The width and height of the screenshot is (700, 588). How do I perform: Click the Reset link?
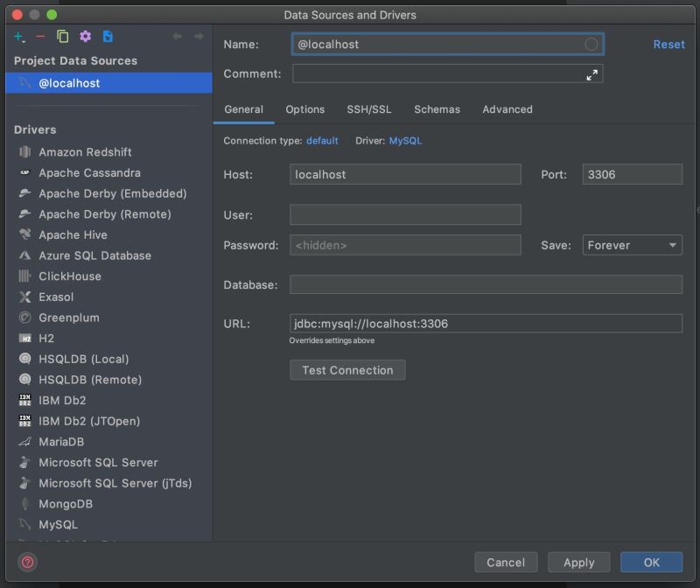pos(668,44)
